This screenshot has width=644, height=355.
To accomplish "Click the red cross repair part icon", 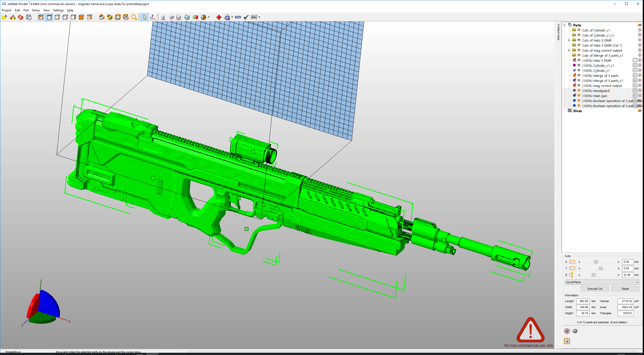I will tap(219, 17).
